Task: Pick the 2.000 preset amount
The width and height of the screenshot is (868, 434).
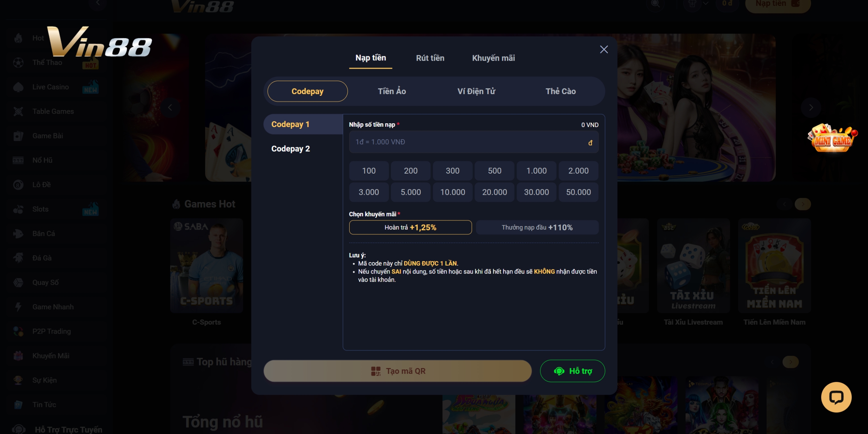Action: tap(578, 171)
